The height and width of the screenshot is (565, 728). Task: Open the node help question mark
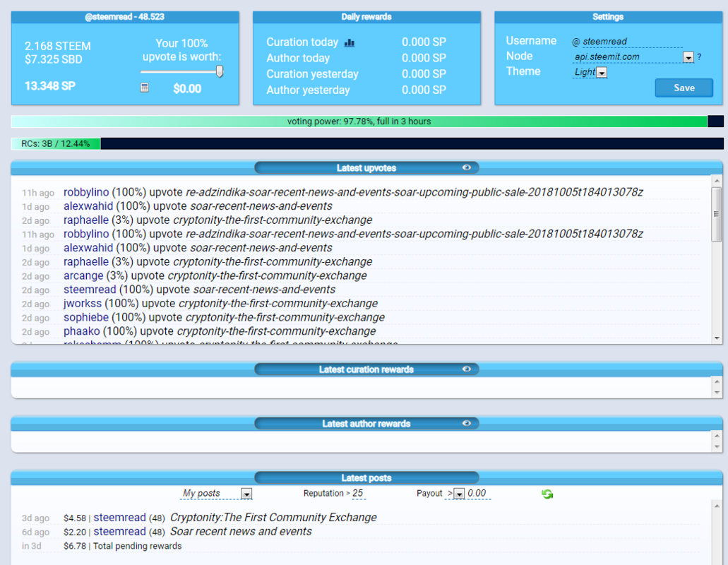(699, 56)
